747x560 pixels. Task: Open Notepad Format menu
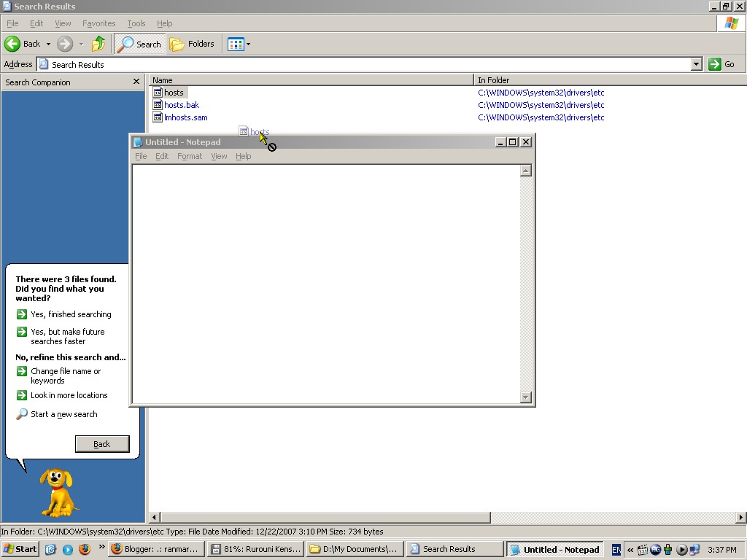tap(190, 156)
